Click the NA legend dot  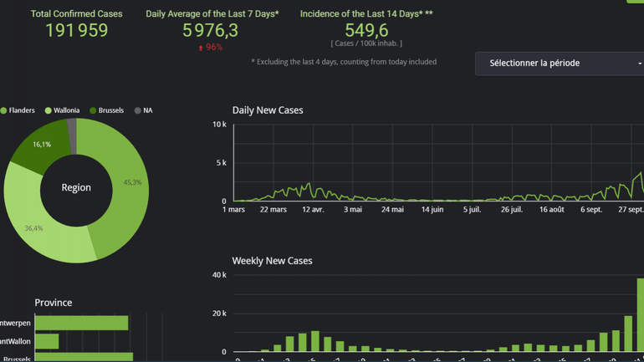click(138, 110)
